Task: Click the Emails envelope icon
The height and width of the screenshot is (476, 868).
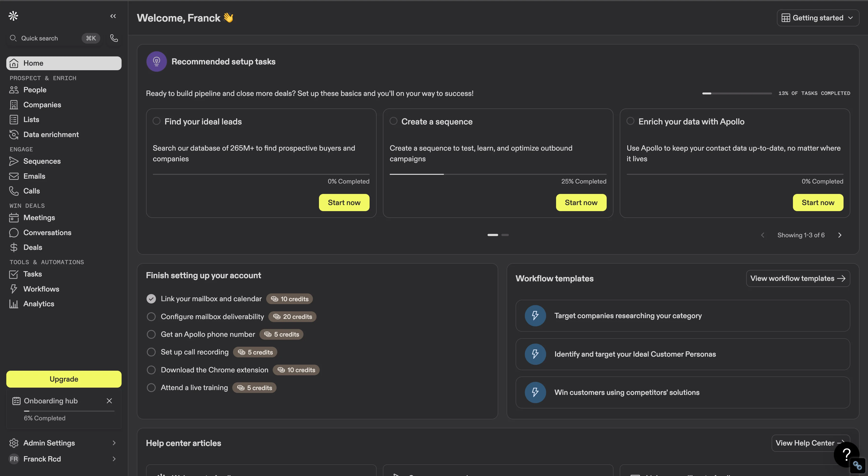Action: 14,176
